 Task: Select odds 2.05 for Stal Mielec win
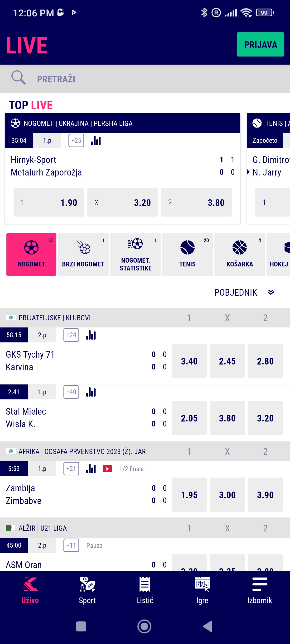pos(189,418)
